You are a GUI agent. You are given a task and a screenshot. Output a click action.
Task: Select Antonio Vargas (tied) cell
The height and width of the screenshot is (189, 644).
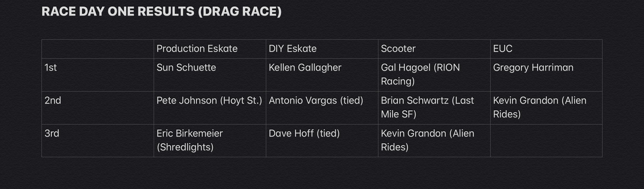pos(322,108)
